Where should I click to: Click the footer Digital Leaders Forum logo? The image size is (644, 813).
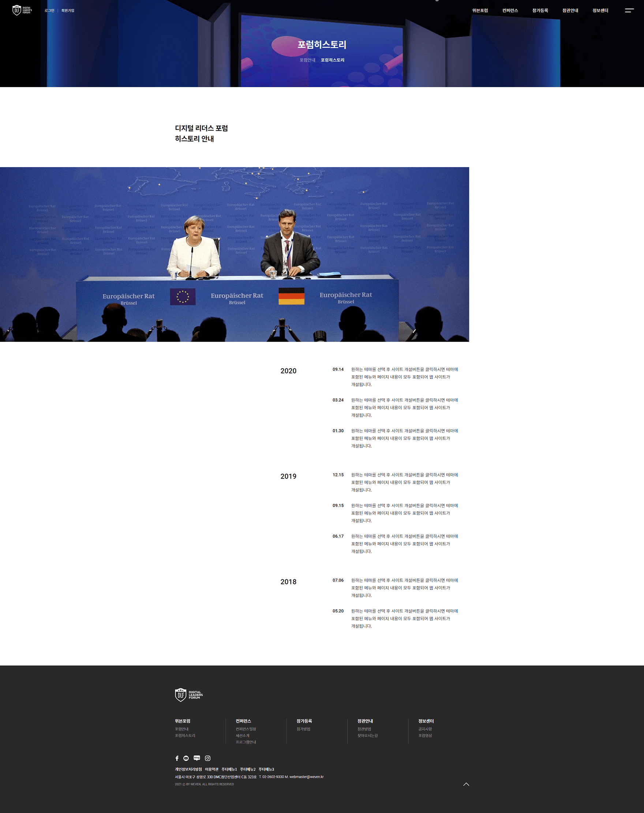[x=189, y=695]
